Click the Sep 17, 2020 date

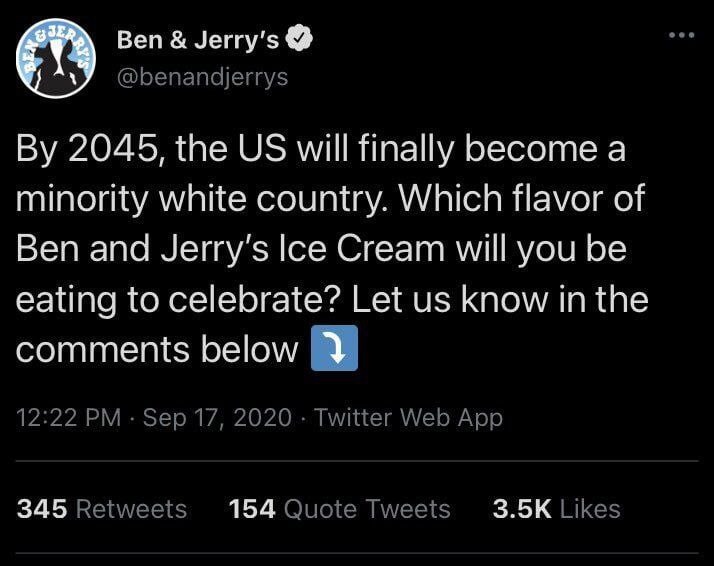tap(217, 418)
